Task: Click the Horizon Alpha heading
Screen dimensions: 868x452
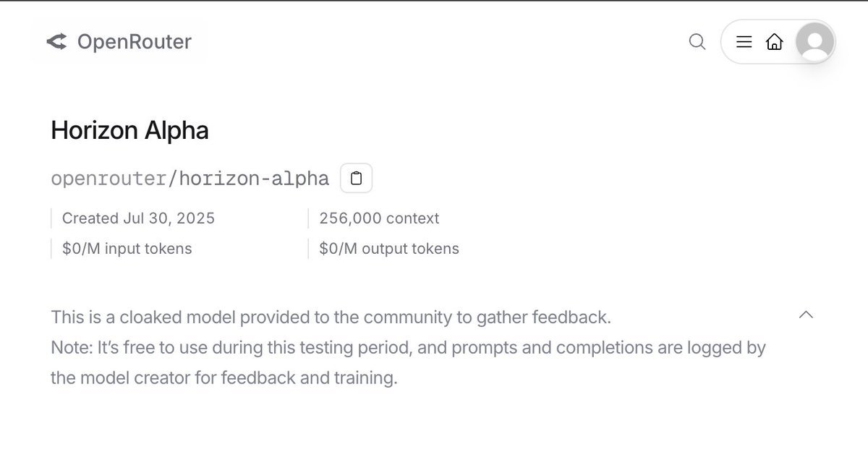Action: (129, 130)
